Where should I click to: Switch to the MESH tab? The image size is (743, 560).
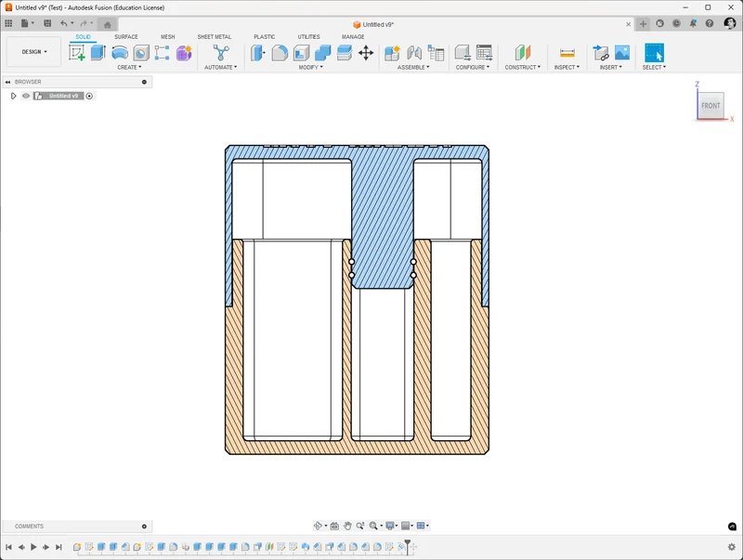(x=168, y=37)
